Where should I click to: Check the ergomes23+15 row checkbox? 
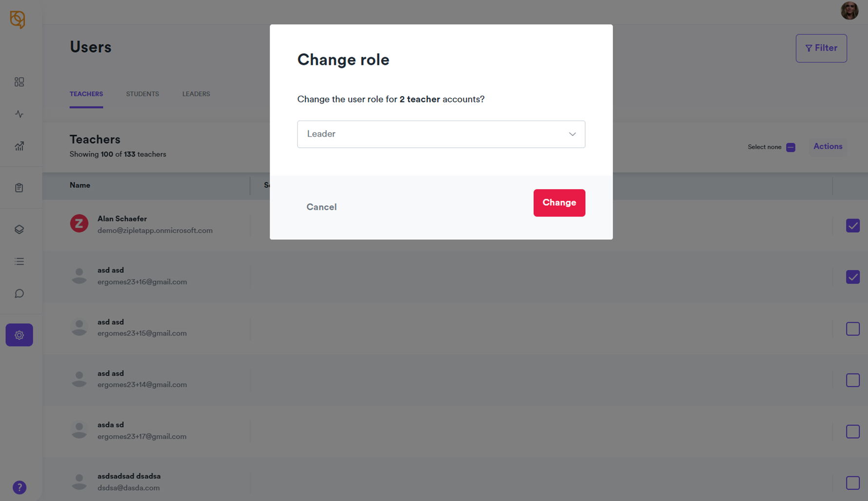pyautogui.click(x=852, y=329)
